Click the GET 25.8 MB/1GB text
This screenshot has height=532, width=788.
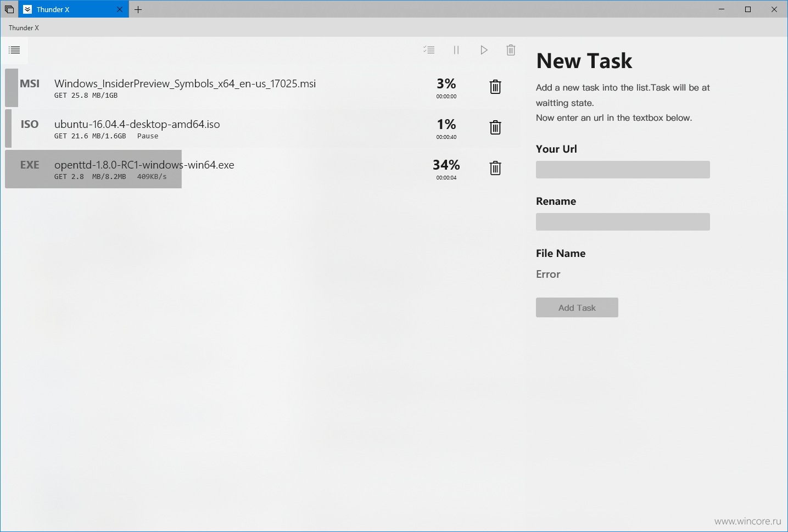click(86, 96)
